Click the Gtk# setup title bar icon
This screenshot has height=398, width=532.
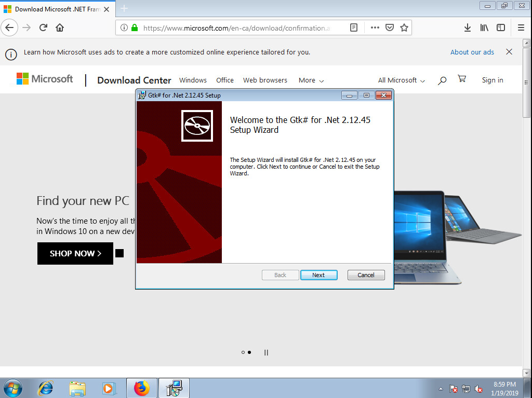[142, 95]
